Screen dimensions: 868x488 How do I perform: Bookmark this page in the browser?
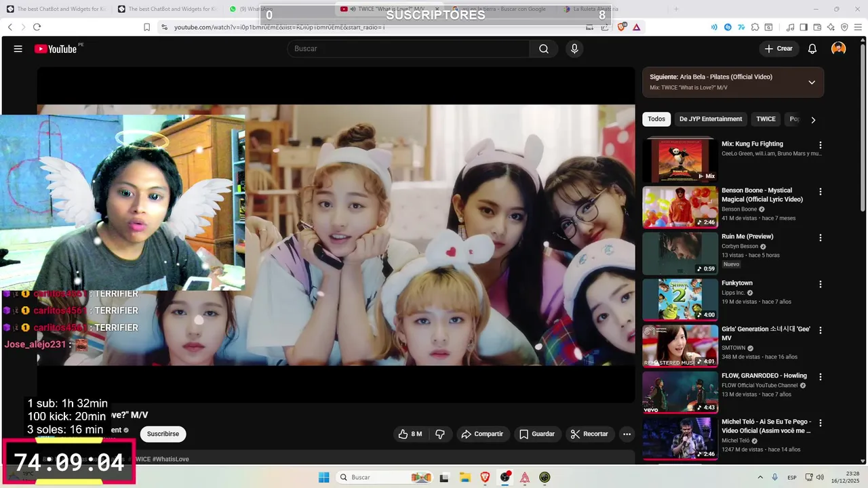pyautogui.click(x=146, y=27)
